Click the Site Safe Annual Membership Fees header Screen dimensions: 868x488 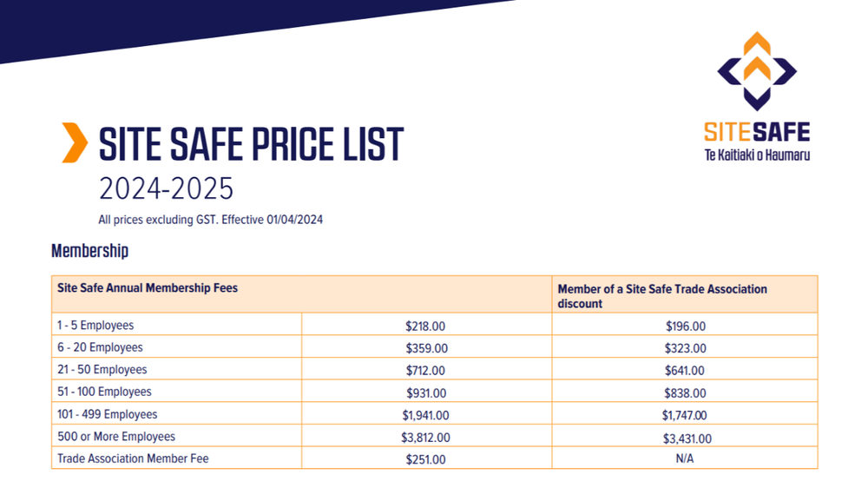point(148,287)
